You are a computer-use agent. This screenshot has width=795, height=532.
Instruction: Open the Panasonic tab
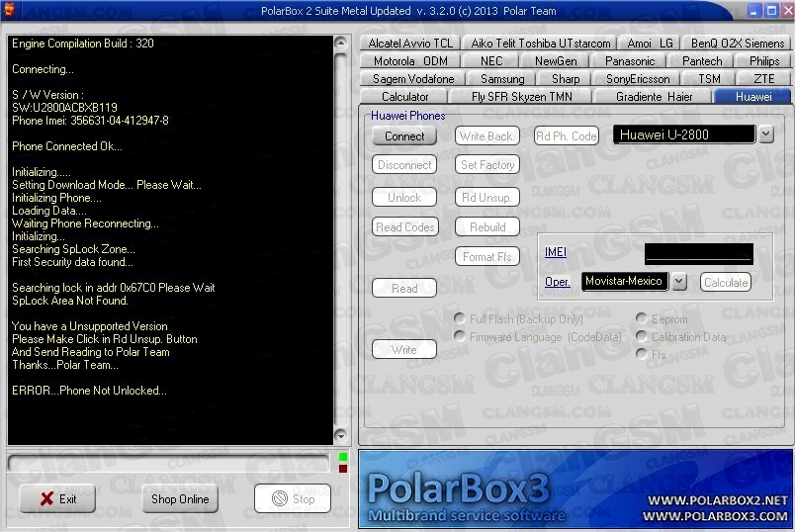point(630,61)
